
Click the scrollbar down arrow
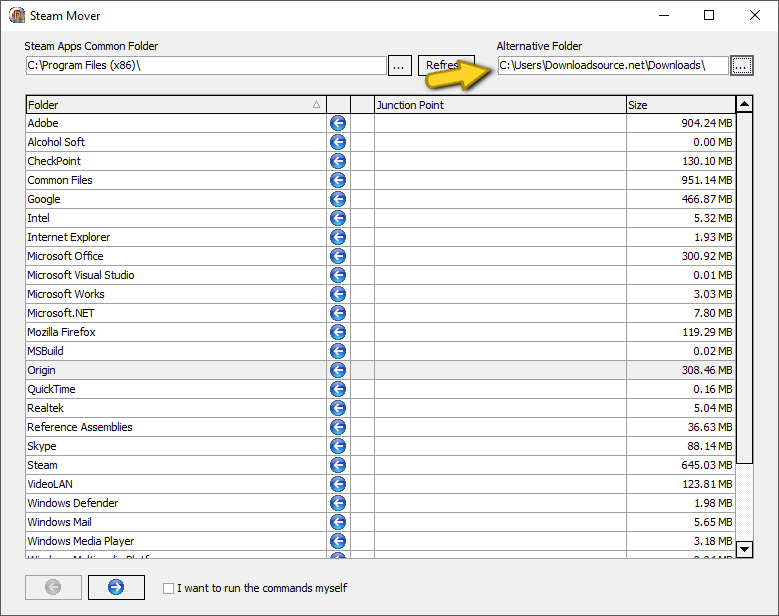click(x=744, y=549)
